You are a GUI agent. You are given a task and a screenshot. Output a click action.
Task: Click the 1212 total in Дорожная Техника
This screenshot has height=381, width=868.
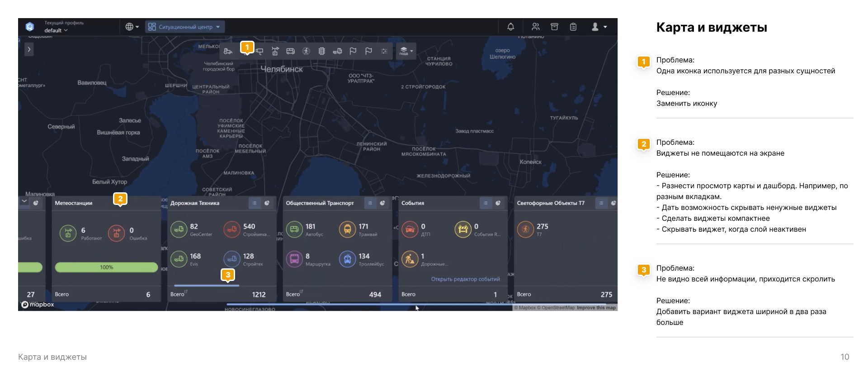pos(259,295)
